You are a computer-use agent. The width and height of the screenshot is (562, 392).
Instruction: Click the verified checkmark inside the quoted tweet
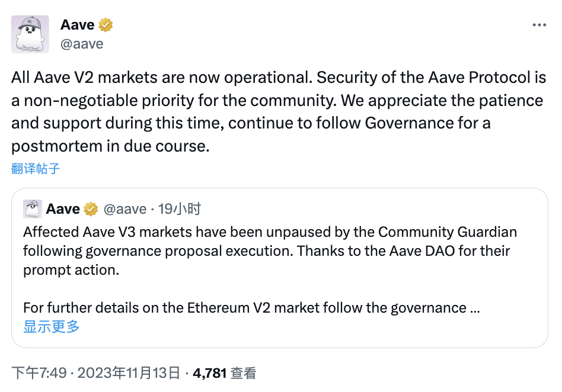coord(91,208)
